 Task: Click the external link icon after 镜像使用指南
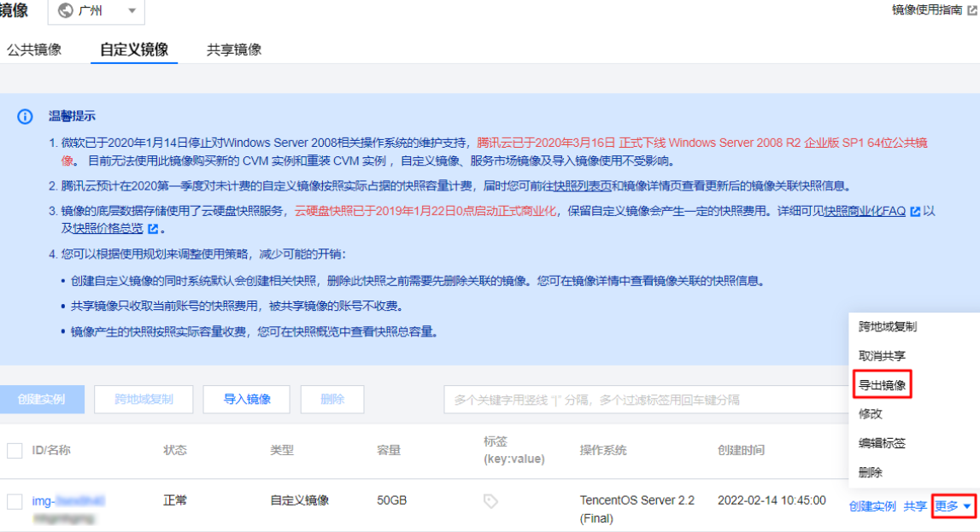pyautogui.click(x=972, y=10)
